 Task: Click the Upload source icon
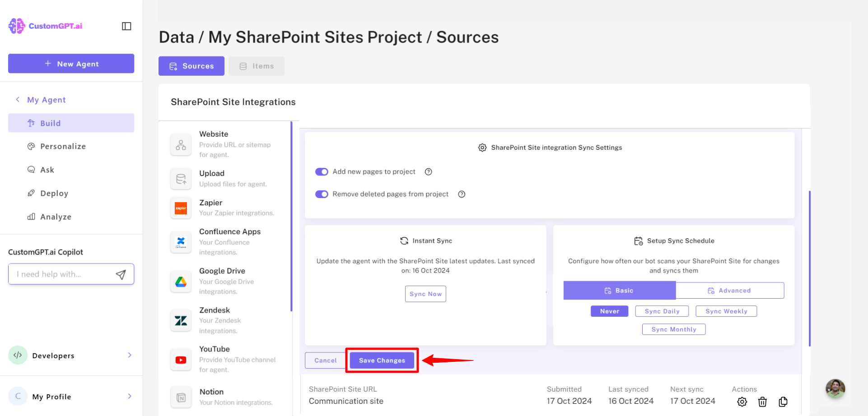pyautogui.click(x=181, y=179)
